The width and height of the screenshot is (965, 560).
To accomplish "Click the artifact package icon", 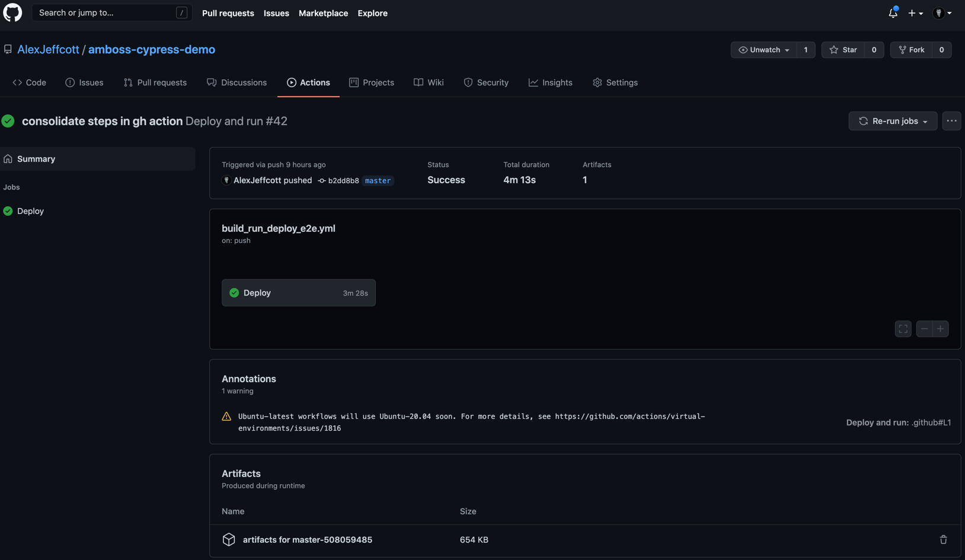I will [229, 539].
